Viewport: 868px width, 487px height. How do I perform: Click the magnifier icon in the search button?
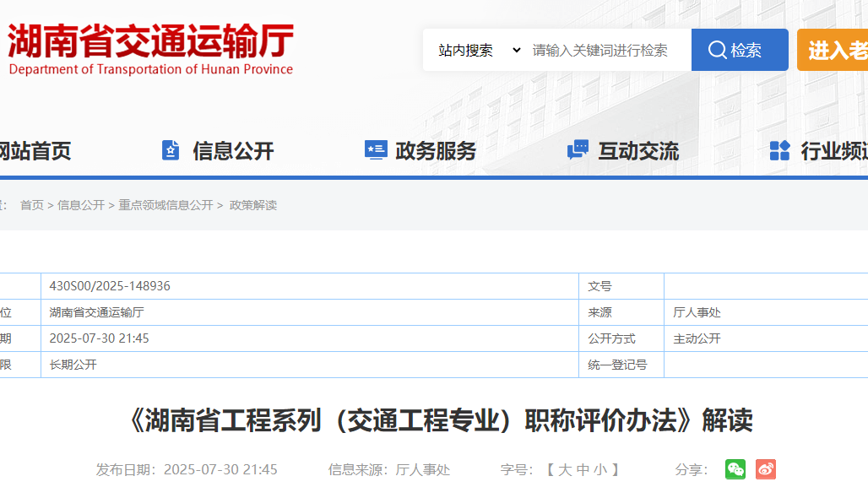pos(719,49)
